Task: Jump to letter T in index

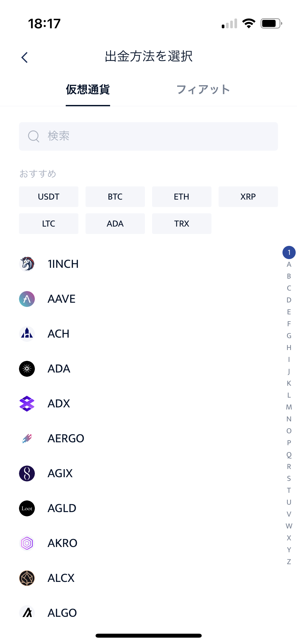Action: point(289,490)
